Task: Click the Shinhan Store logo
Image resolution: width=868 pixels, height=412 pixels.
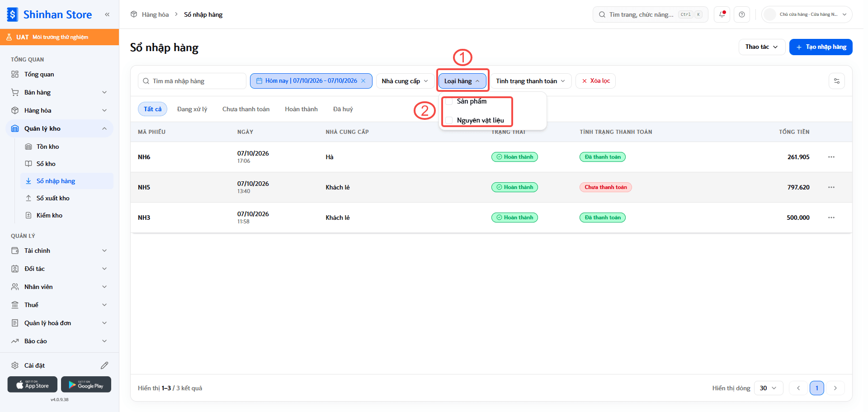Action: coord(50,14)
